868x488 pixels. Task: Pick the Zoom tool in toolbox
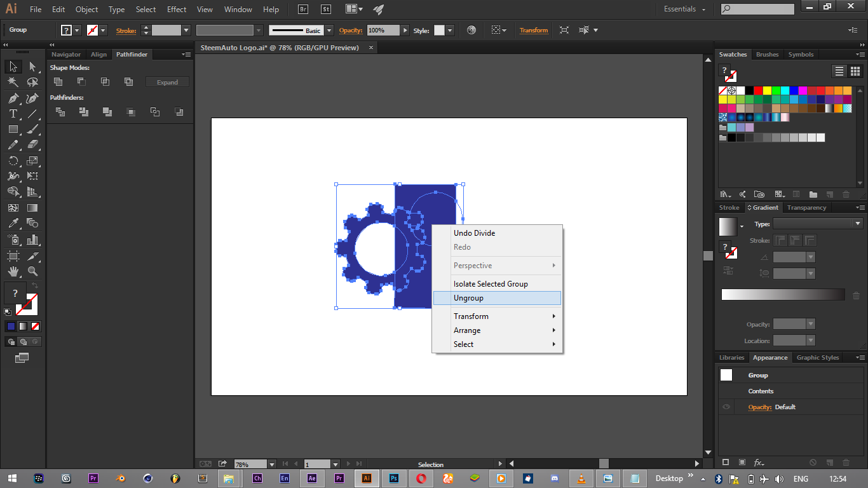point(32,271)
